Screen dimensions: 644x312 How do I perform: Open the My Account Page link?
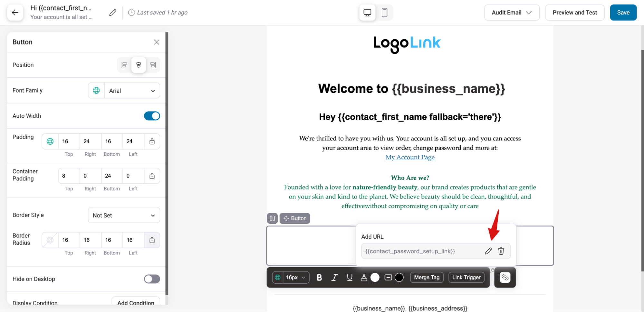tap(409, 157)
